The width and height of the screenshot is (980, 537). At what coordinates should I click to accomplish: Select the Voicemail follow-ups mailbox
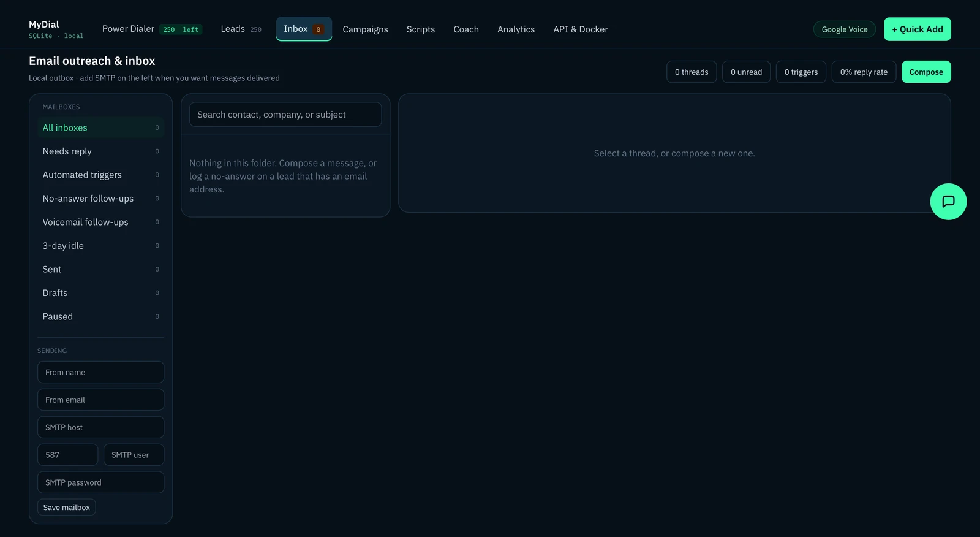tap(101, 222)
